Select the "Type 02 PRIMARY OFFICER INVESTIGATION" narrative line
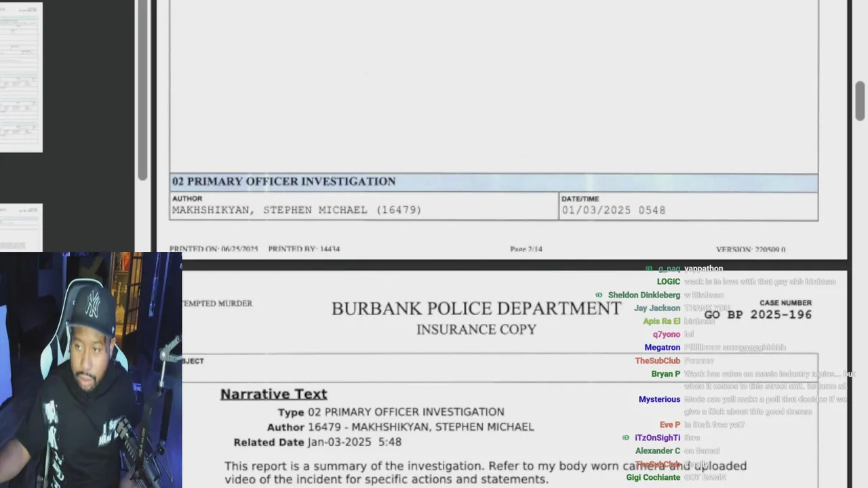This screenshot has height=488, width=868. (x=391, y=412)
